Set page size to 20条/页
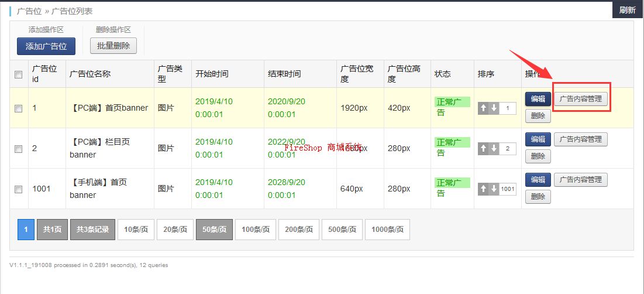Screen dimensions: 644x294 (175, 230)
